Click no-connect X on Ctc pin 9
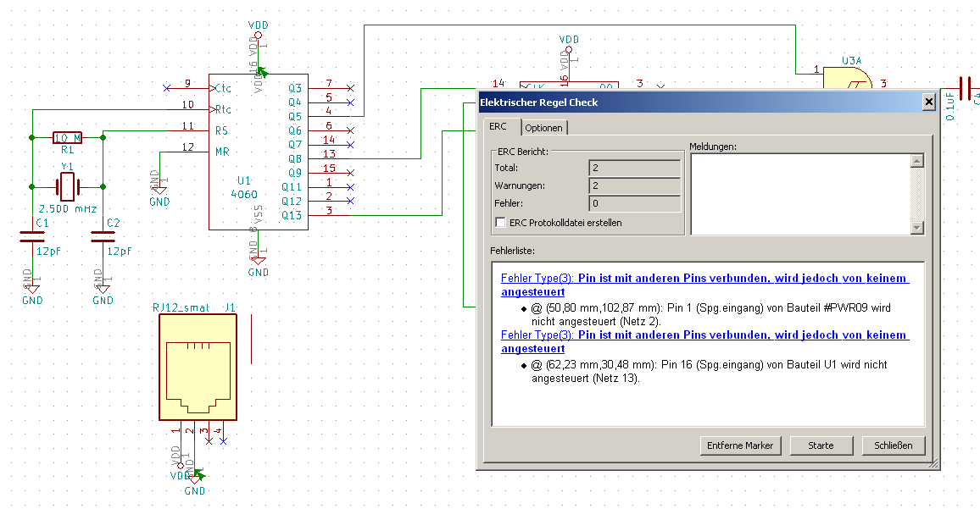The width and height of the screenshot is (980, 509). click(166, 88)
